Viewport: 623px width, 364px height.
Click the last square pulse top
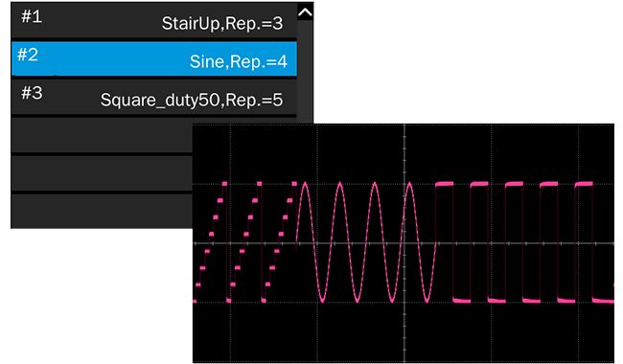click(584, 184)
